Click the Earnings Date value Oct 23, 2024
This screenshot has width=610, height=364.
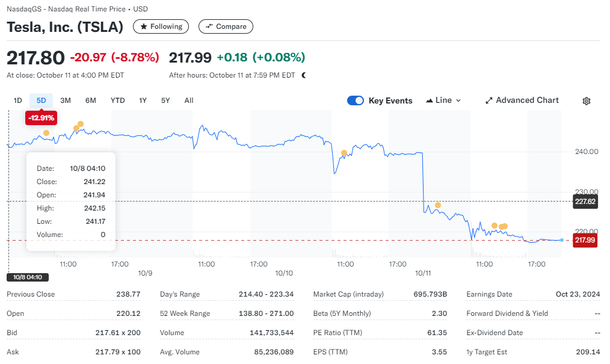578,294
